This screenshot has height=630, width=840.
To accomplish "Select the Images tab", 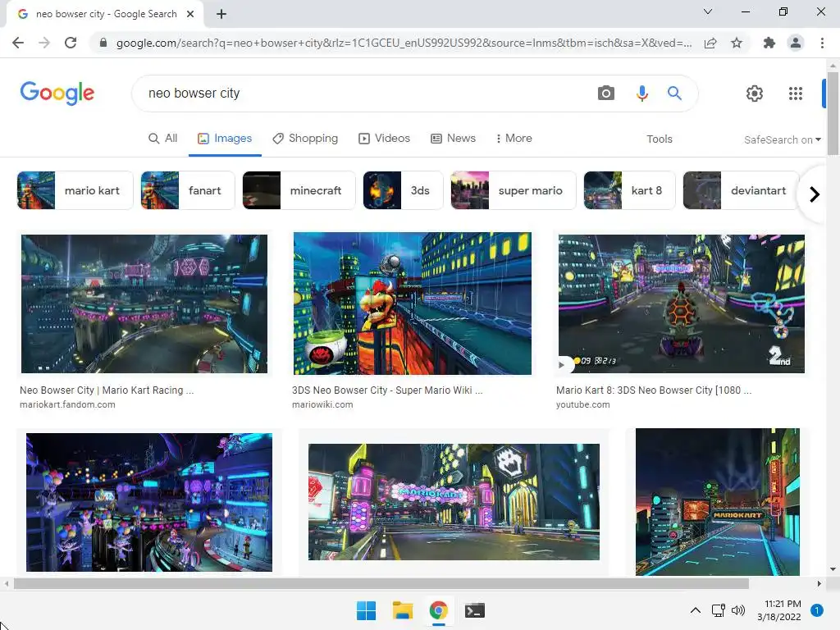I will pyautogui.click(x=225, y=138).
